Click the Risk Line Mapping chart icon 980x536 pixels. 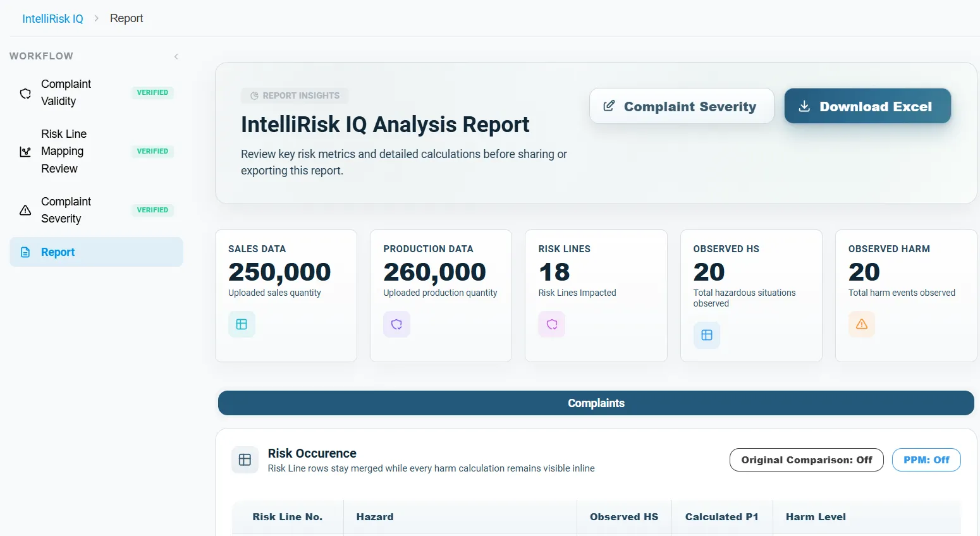pyautogui.click(x=25, y=152)
